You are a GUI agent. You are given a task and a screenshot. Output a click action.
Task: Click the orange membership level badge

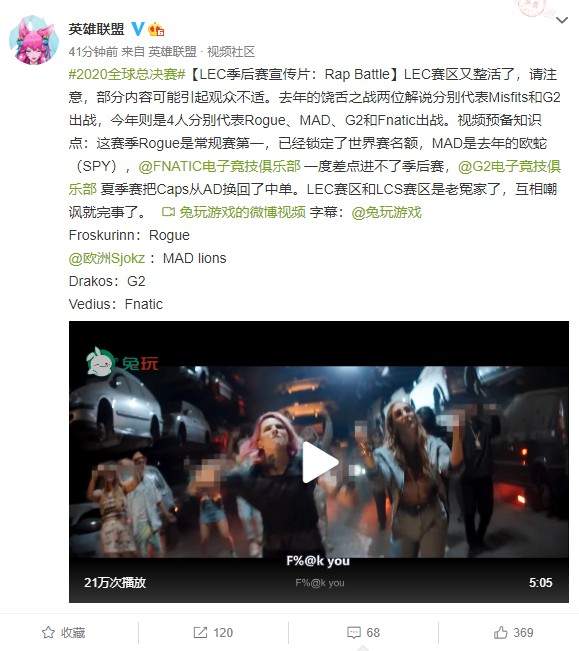156,29
